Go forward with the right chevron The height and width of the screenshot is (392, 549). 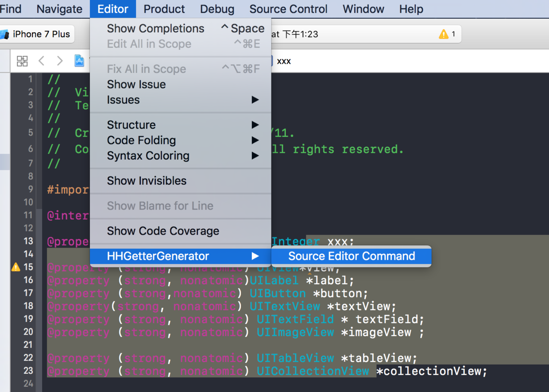pyautogui.click(x=60, y=61)
